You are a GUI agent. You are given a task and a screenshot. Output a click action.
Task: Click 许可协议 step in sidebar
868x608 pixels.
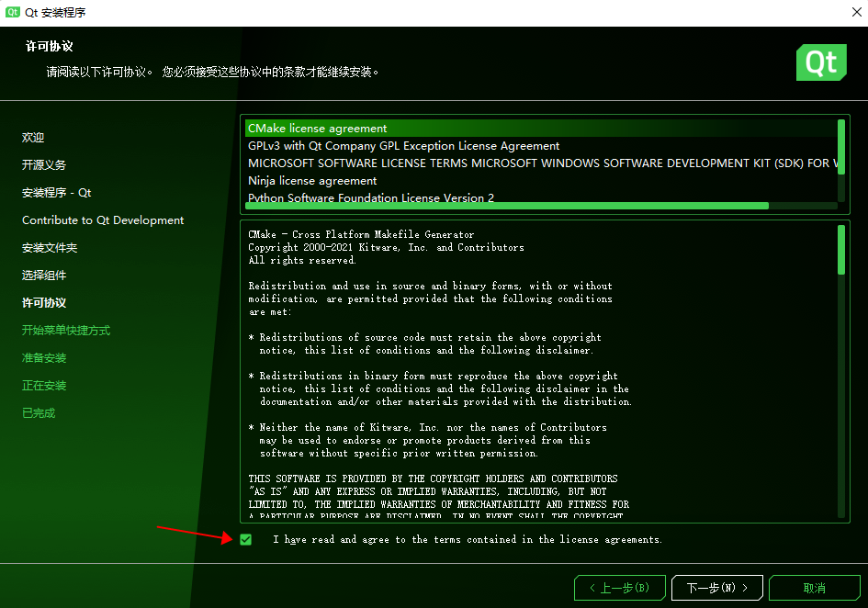click(44, 303)
